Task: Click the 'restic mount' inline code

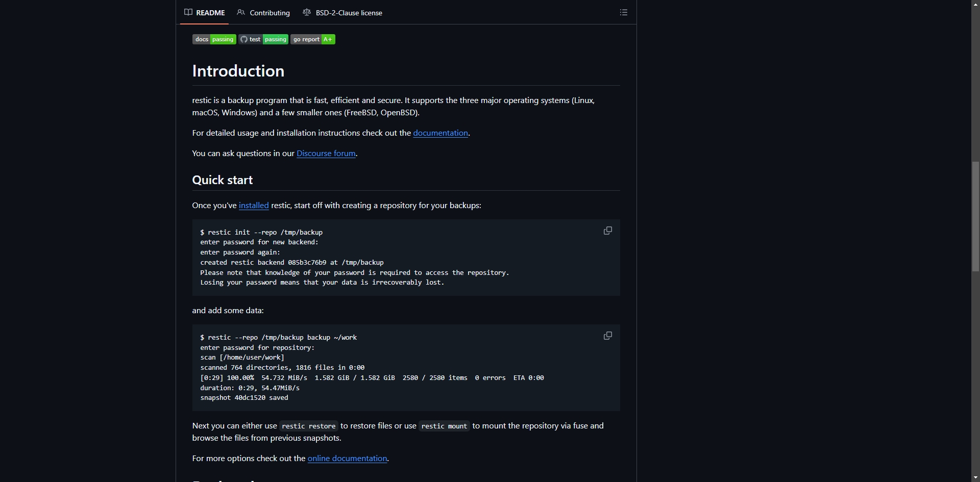Action: click(x=445, y=426)
